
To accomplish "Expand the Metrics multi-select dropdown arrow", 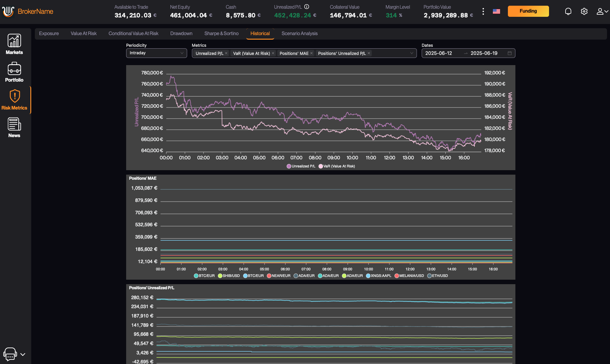I will tap(411, 53).
